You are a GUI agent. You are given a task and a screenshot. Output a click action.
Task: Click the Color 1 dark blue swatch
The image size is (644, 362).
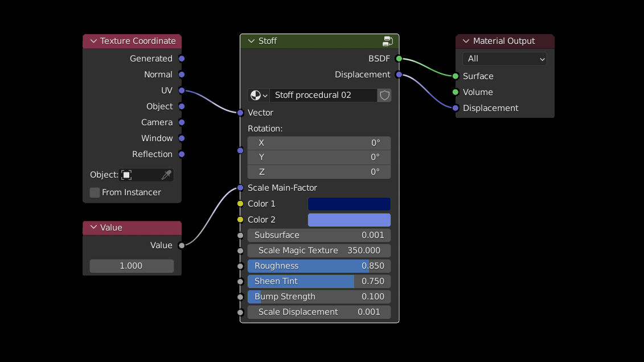(349, 204)
